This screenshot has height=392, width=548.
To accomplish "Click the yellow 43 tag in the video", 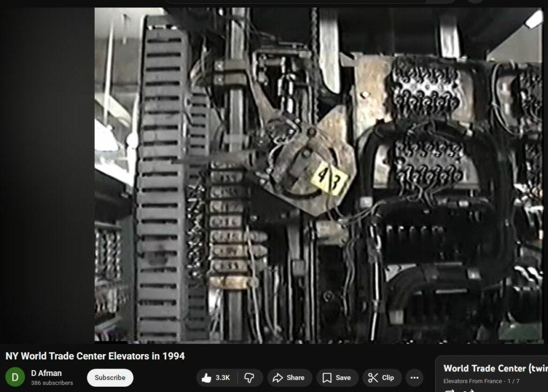I will (329, 178).
